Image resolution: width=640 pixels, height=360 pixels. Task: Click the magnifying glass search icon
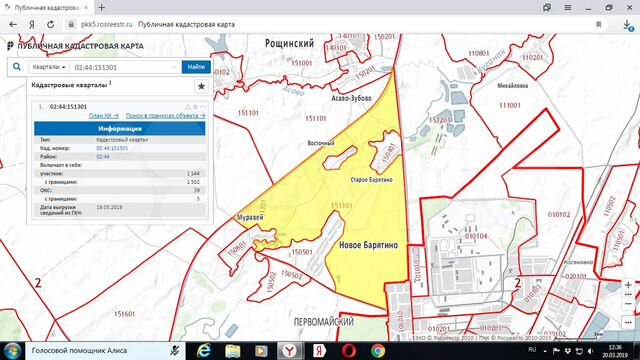(x=17, y=67)
